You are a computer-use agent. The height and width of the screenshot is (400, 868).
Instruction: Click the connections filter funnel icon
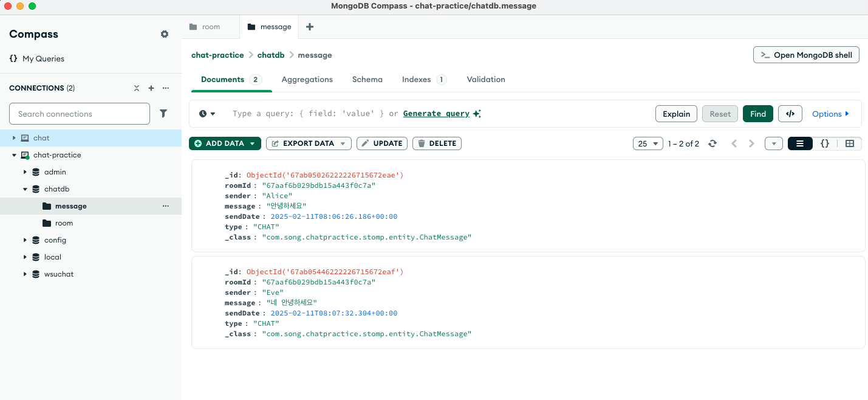point(163,113)
